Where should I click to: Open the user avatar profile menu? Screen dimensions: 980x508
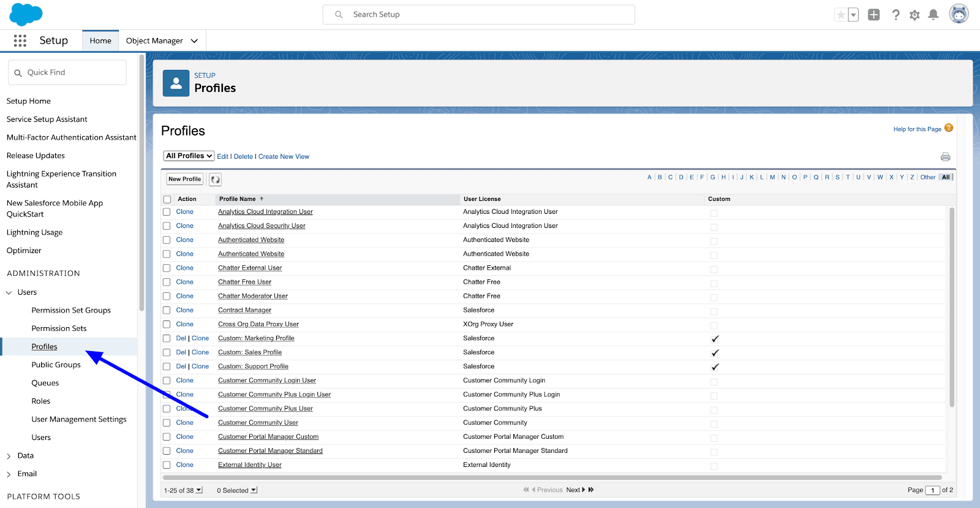click(959, 13)
